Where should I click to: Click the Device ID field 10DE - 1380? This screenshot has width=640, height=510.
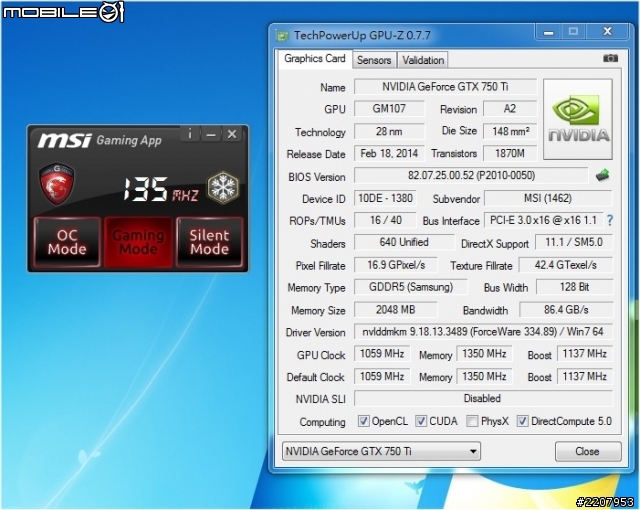[385, 198]
